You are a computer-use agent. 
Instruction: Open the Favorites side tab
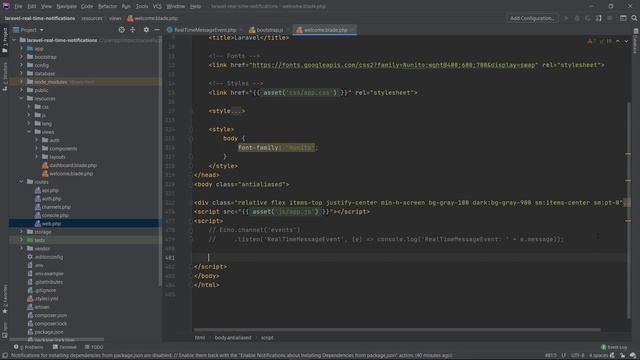5,299
